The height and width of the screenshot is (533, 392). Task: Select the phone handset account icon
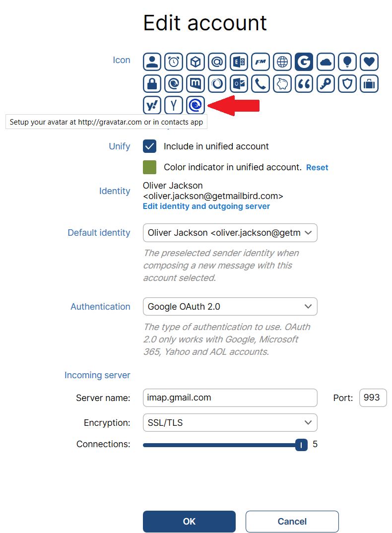pyautogui.click(x=261, y=83)
